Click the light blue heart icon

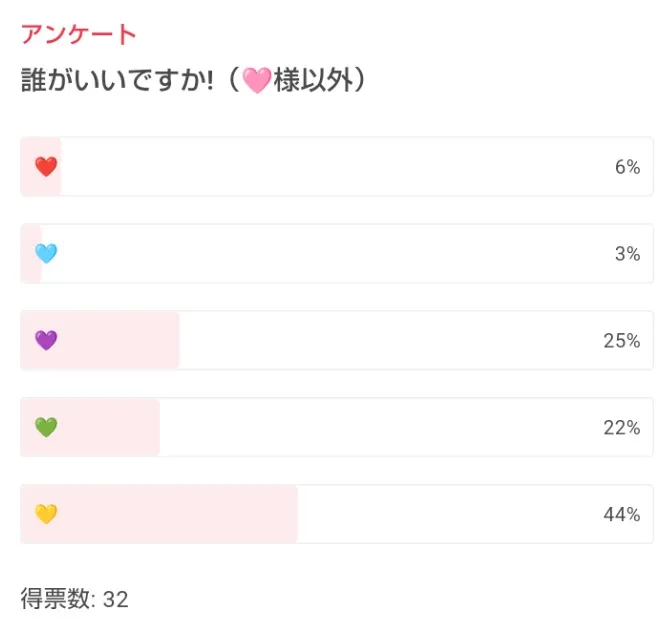(x=46, y=253)
